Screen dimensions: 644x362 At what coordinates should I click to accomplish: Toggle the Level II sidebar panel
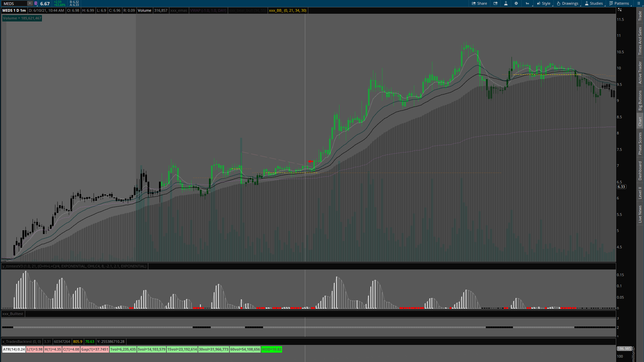tap(640, 193)
